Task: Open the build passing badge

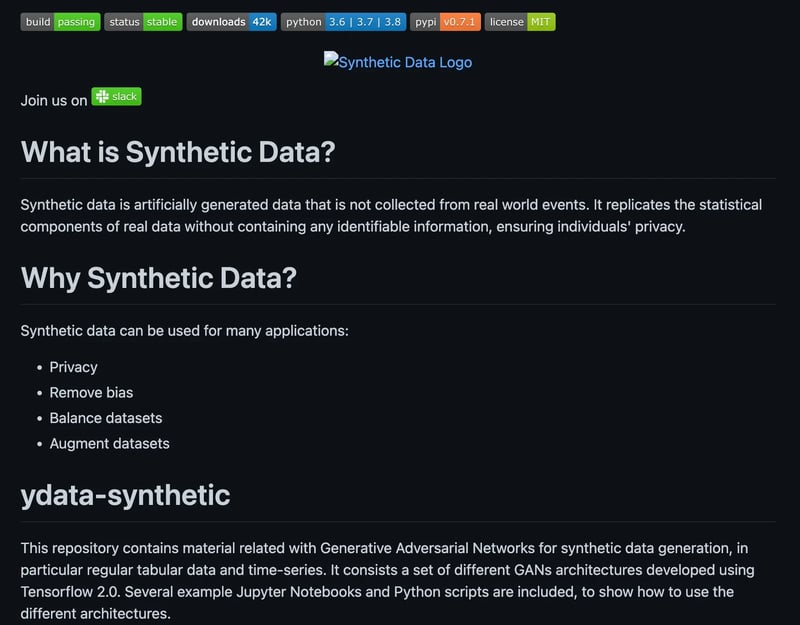Action: [60, 22]
